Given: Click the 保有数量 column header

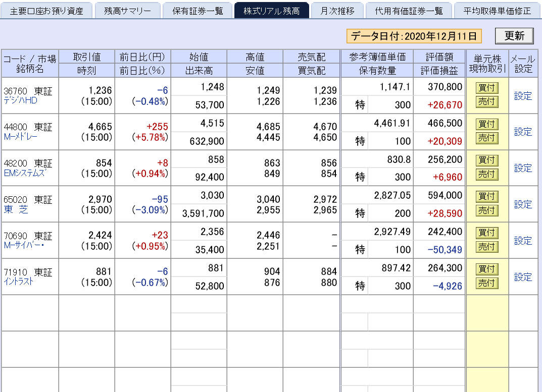Looking at the screenshot, I should (x=377, y=71).
